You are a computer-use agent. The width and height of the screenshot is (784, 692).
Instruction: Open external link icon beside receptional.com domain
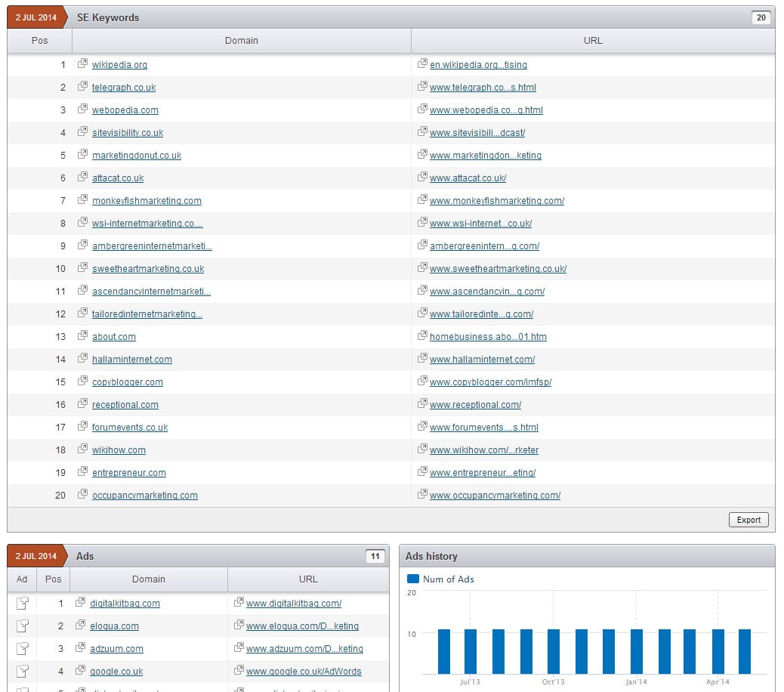click(82, 403)
